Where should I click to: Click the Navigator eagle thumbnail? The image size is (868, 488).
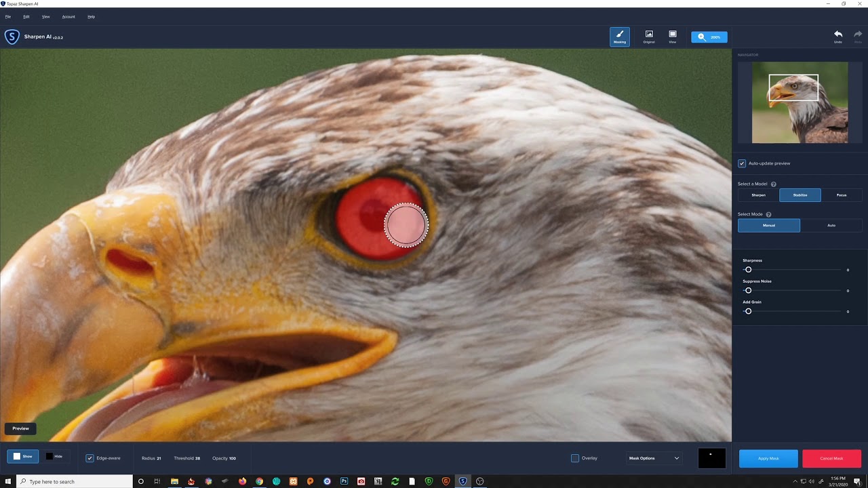coord(800,102)
